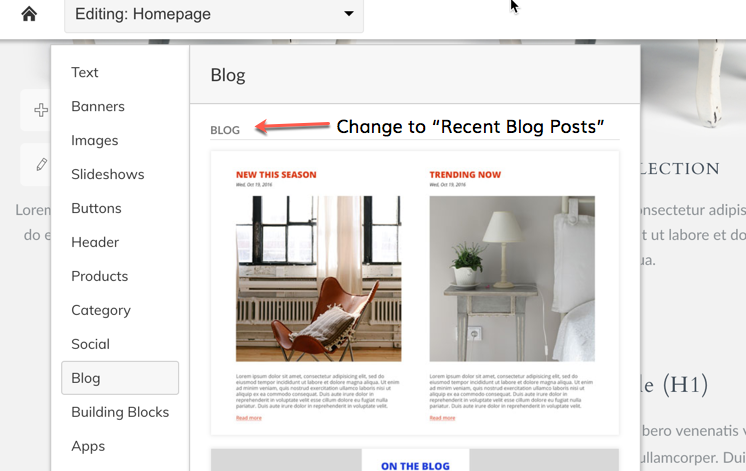Open Building Blocks category
Viewport: 746px width, 471px height.
tap(120, 412)
